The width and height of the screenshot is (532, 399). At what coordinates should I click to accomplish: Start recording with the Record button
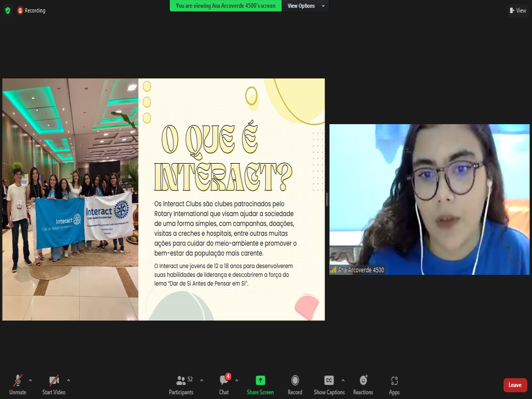[x=295, y=384]
